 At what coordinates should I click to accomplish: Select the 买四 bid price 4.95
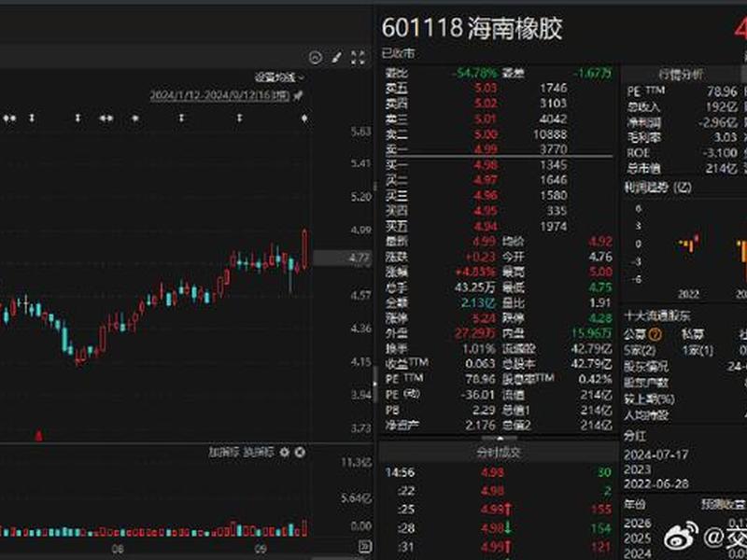coord(486,211)
